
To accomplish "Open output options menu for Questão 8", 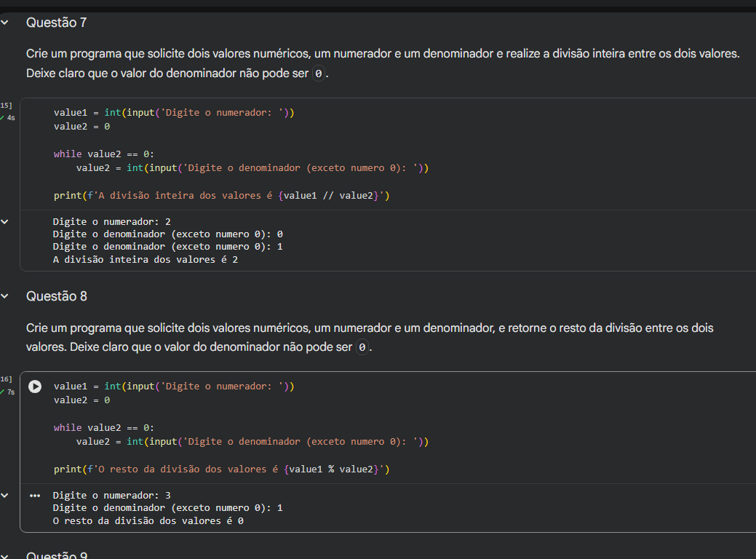I will [x=35, y=496].
